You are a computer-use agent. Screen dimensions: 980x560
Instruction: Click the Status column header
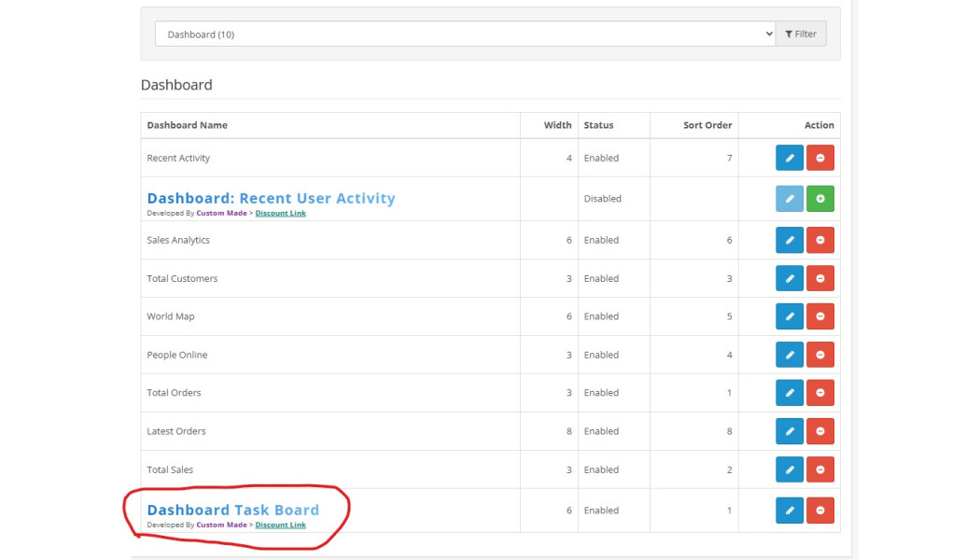[599, 125]
